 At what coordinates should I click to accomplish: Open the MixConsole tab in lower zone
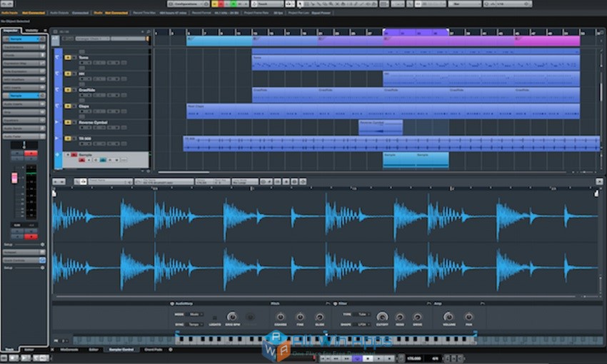(x=69, y=350)
